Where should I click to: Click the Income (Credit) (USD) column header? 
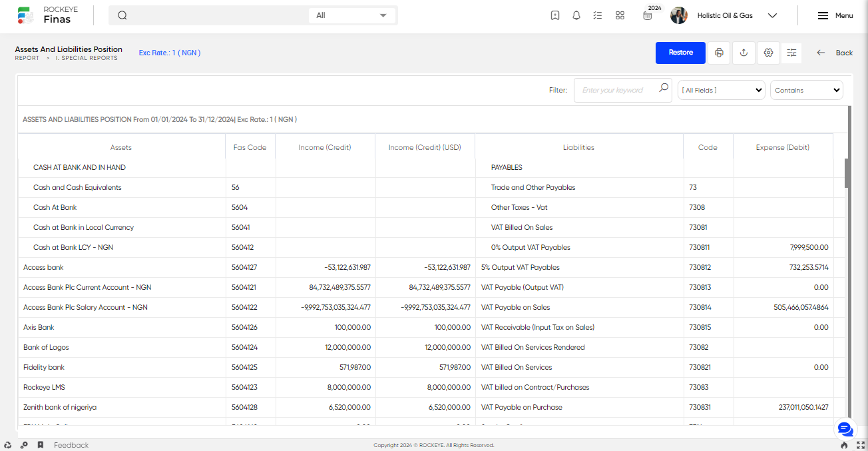tap(425, 147)
